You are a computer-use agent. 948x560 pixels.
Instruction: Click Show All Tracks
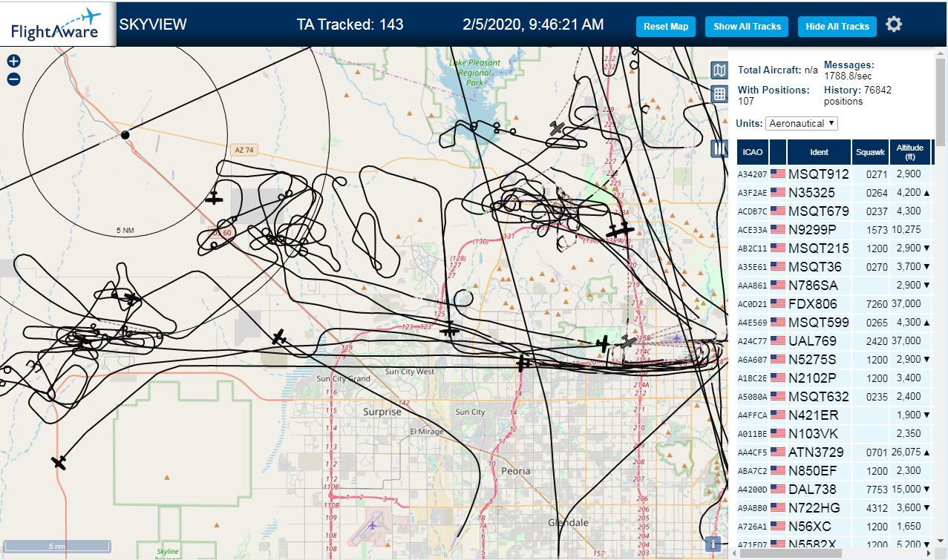(747, 26)
